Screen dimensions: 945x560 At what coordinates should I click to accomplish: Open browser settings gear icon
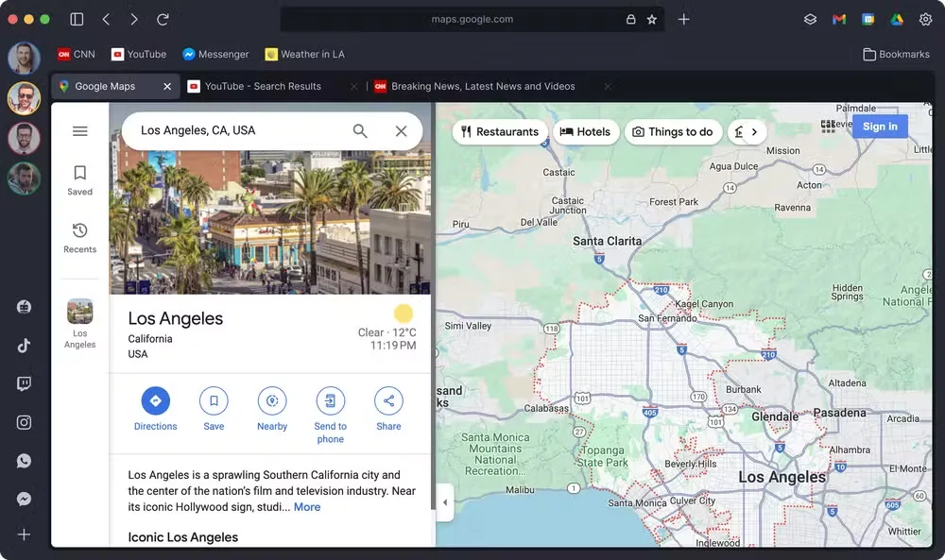[x=926, y=19]
